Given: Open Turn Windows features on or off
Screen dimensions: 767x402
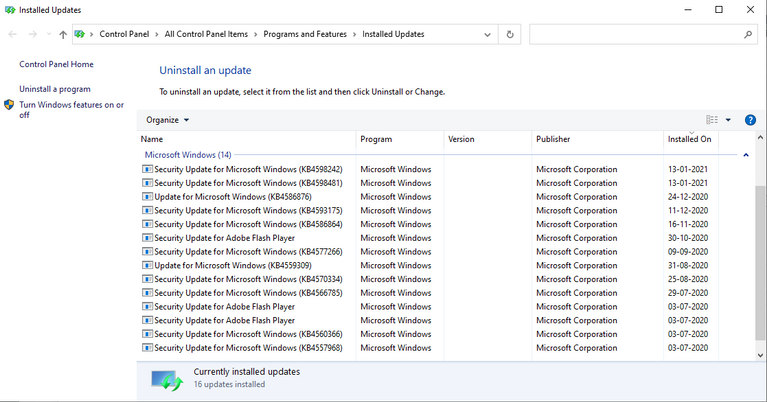Looking at the screenshot, I should coord(71,110).
